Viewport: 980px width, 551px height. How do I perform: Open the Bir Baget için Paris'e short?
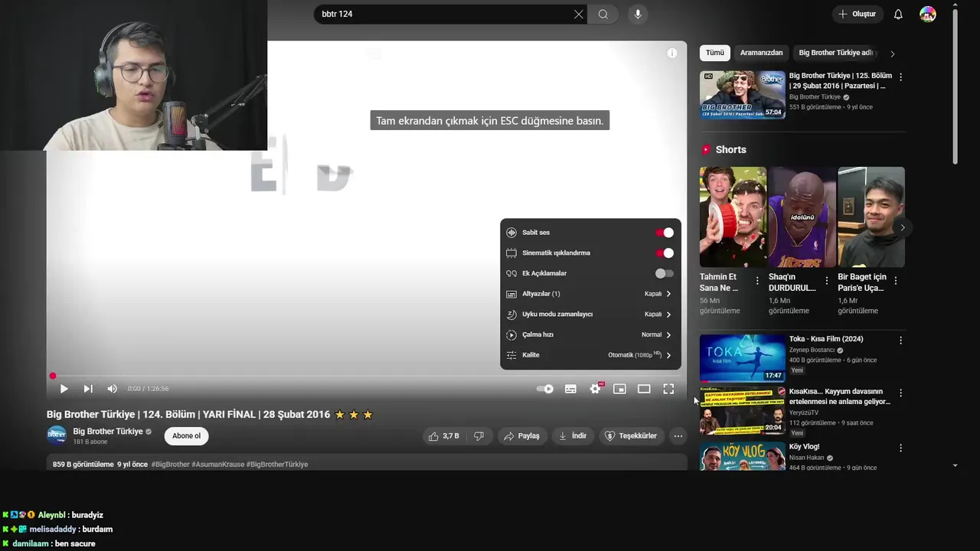point(871,217)
